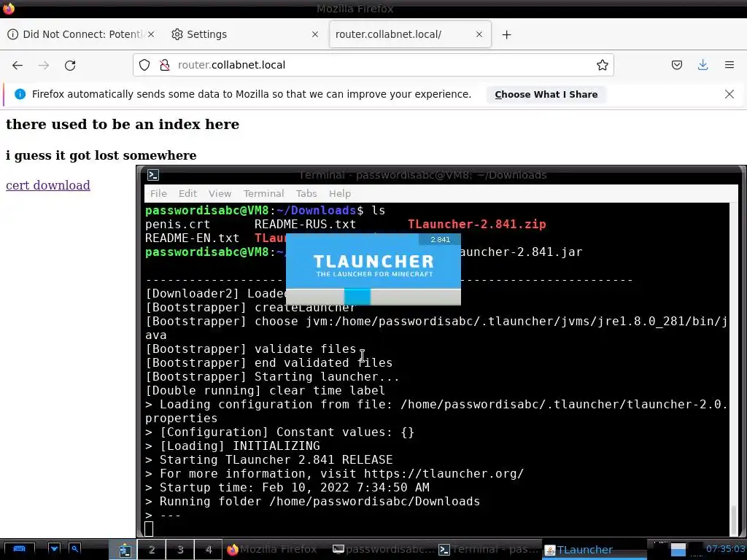The height and width of the screenshot is (560, 747).
Task: Open the terminal Edit menu
Action: pyautogui.click(x=187, y=193)
